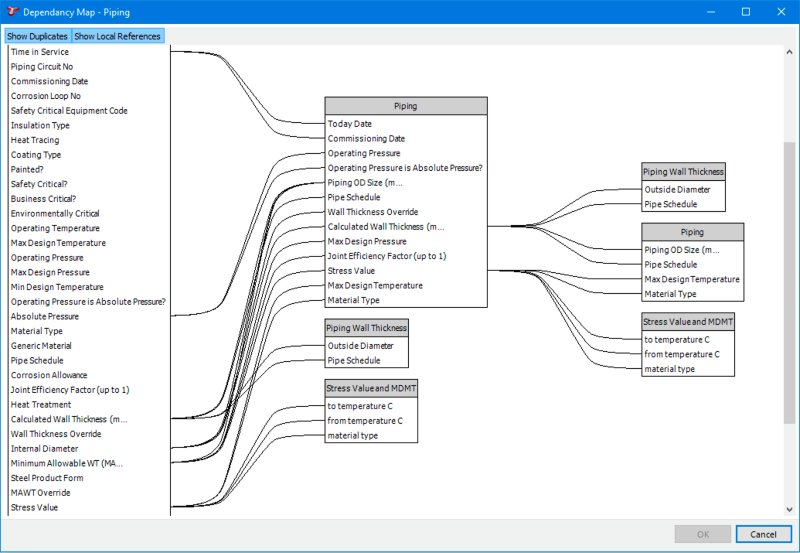Image resolution: width=800 pixels, height=553 pixels.
Task: Toggle the Show Duplicates button
Action: (x=36, y=36)
